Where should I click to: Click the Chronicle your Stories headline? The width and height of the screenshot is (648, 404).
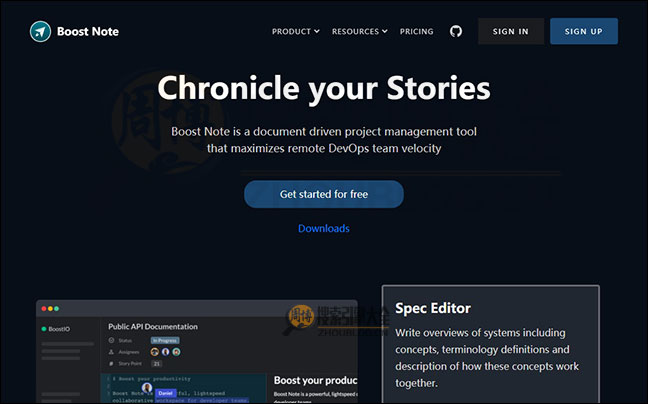[x=324, y=88]
